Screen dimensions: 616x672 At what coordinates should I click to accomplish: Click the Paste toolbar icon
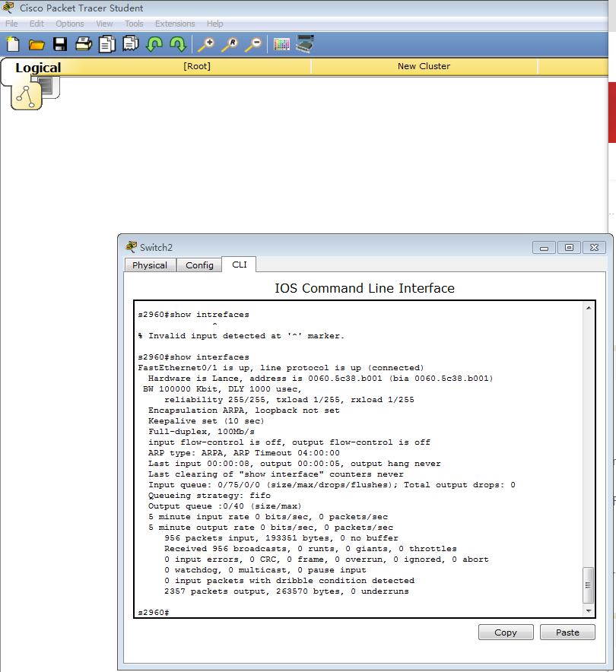click(x=131, y=44)
